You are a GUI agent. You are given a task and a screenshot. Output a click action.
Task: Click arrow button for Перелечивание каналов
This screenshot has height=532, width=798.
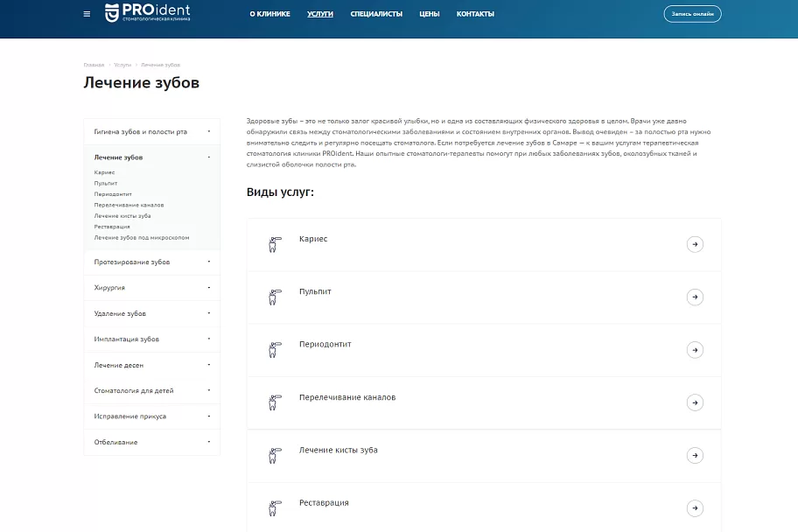695,402
